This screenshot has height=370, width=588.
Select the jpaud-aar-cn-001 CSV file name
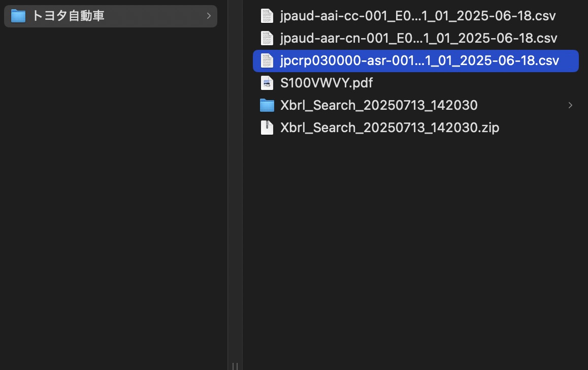click(418, 38)
